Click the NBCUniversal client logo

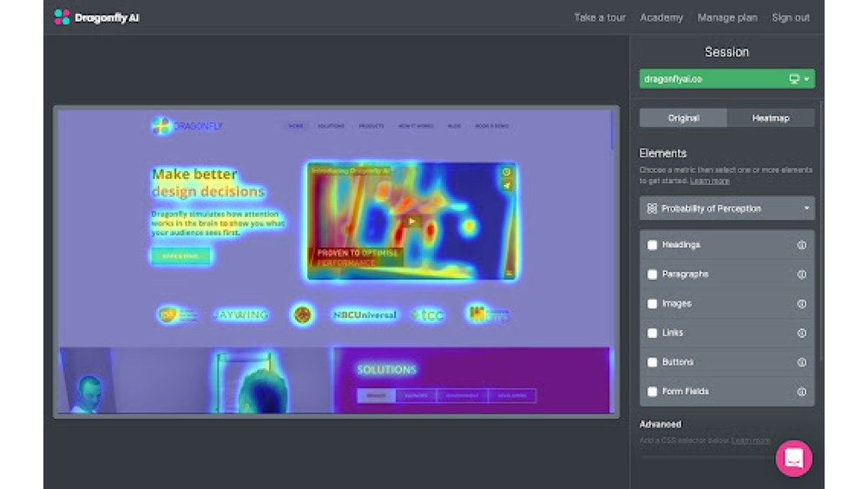pyautogui.click(x=365, y=315)
